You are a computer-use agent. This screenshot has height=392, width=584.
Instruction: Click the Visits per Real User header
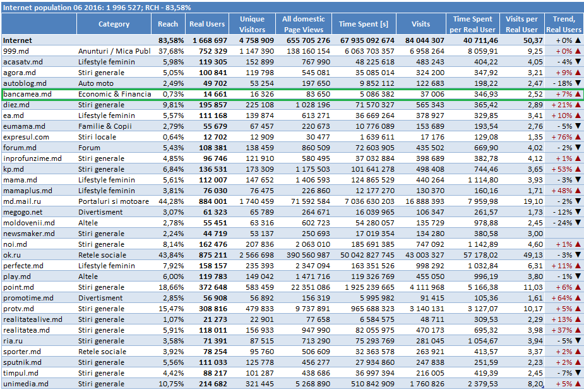click(x=521, y=24)
